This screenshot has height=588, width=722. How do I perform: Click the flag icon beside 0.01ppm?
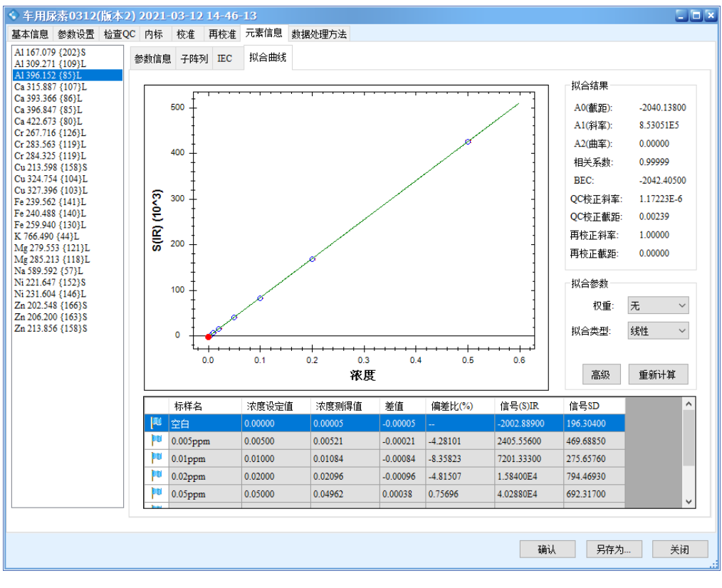tap(157, 457)
